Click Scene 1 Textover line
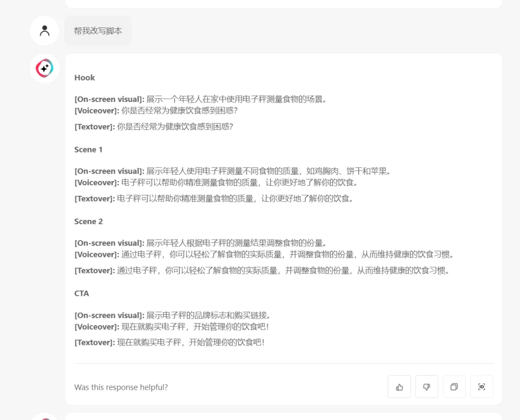This screenshot has width=520, height=420. pyautogui.click(x=214, y=199)
